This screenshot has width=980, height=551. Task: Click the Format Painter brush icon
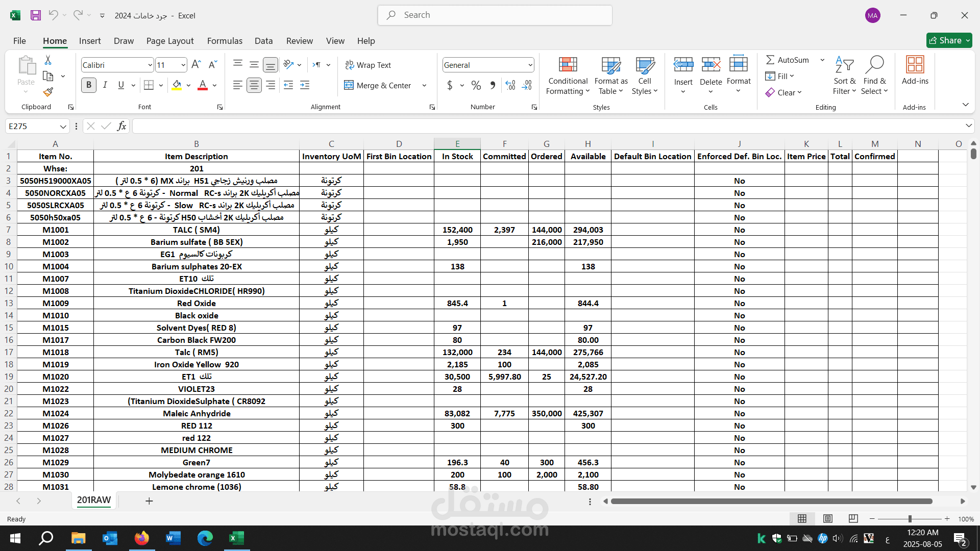(x=48, y=92)
